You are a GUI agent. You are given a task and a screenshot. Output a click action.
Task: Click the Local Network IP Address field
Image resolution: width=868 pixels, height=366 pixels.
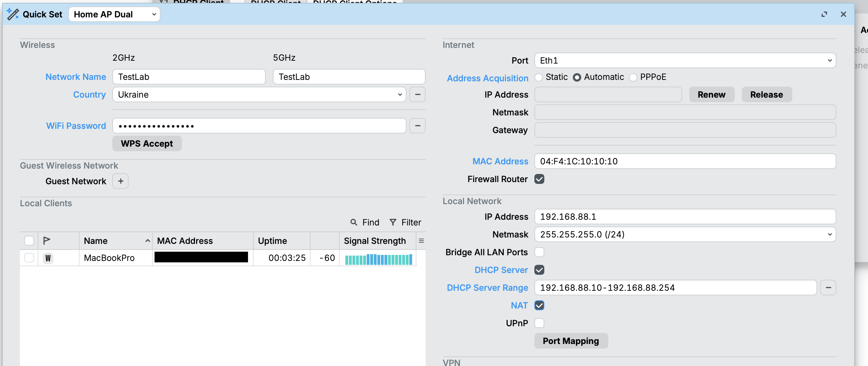point(685,217)
